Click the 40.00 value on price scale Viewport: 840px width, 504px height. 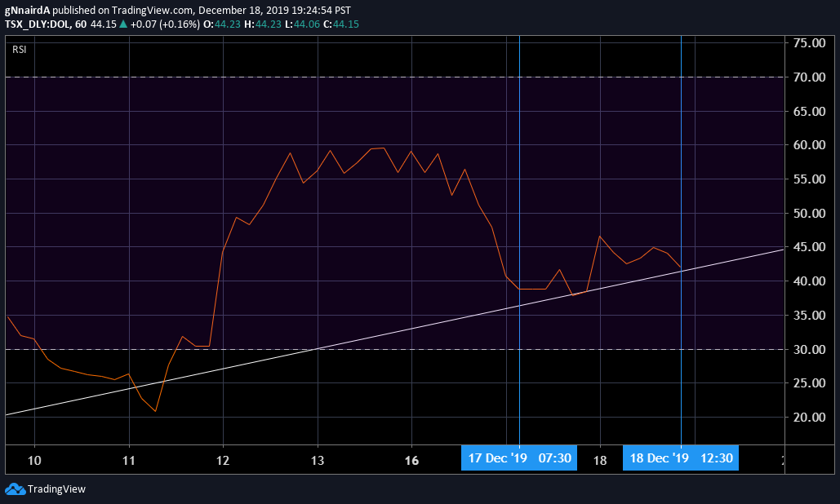click(809, 281)
